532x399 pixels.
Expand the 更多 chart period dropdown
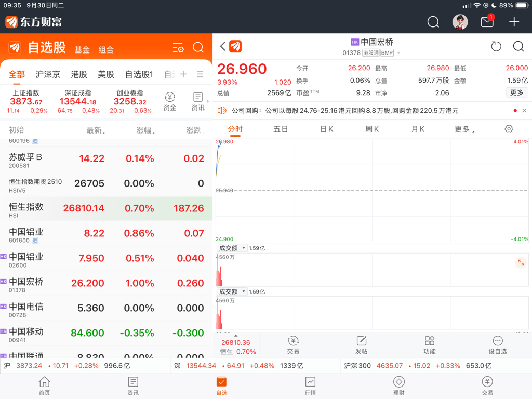point(464,129)
